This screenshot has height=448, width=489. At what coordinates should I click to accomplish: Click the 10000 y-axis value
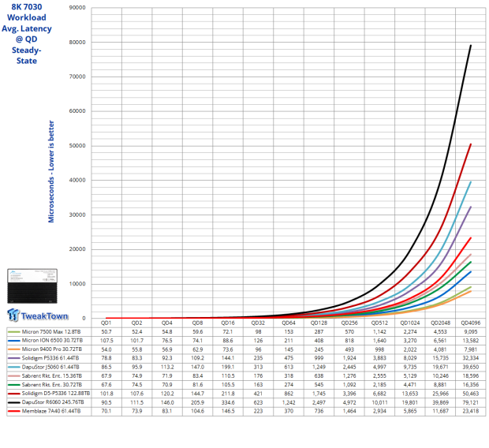pyautogui.click(x=77, y=284)
